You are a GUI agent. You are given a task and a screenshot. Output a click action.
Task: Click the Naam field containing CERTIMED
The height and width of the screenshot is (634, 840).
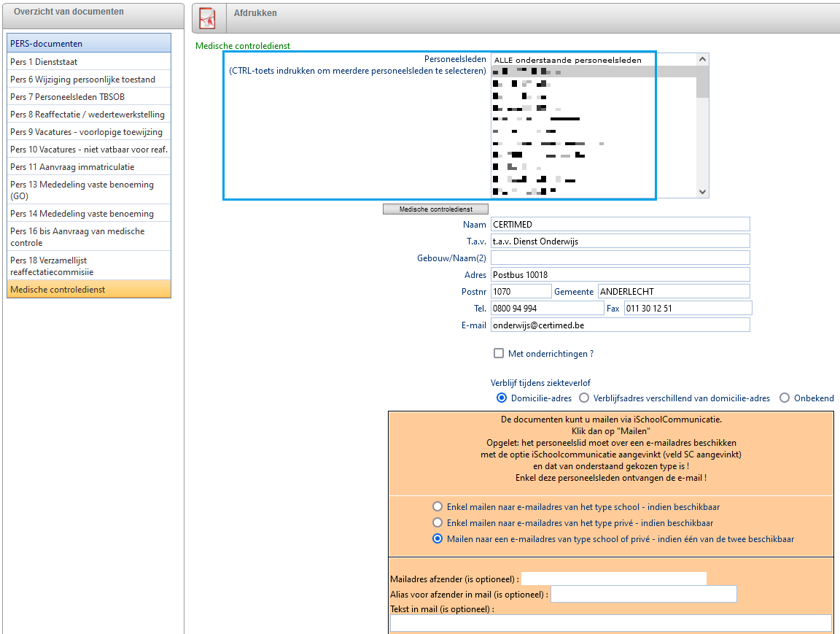coord(620,224)
